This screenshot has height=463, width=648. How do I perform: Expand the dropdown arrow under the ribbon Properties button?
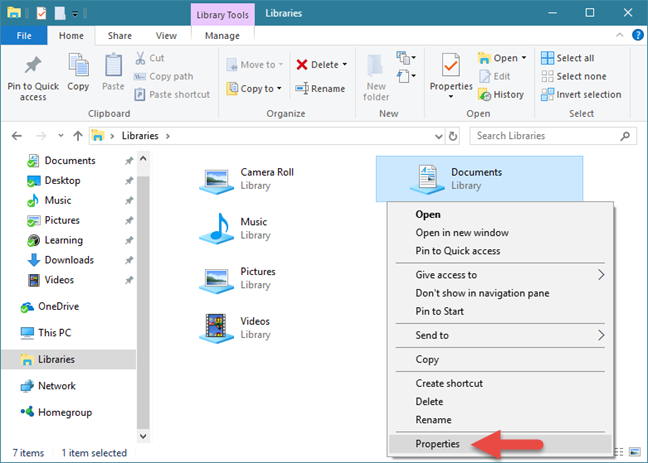point(451,97)
